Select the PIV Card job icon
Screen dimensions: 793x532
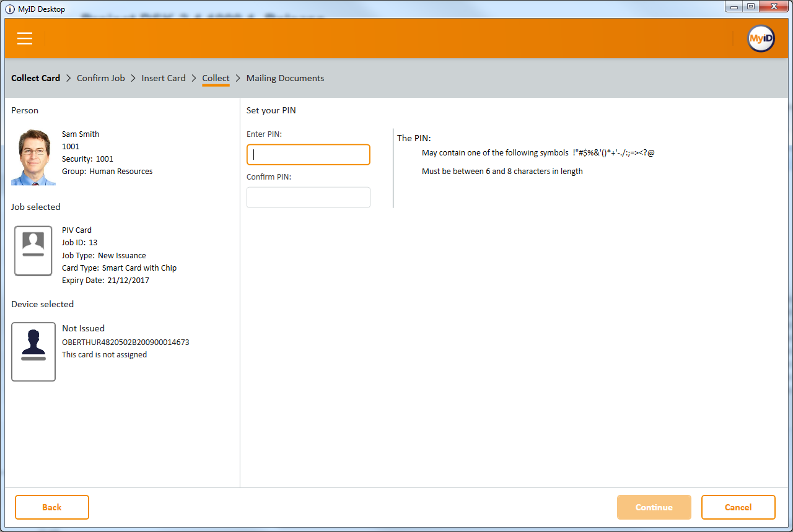coord(33,251)
